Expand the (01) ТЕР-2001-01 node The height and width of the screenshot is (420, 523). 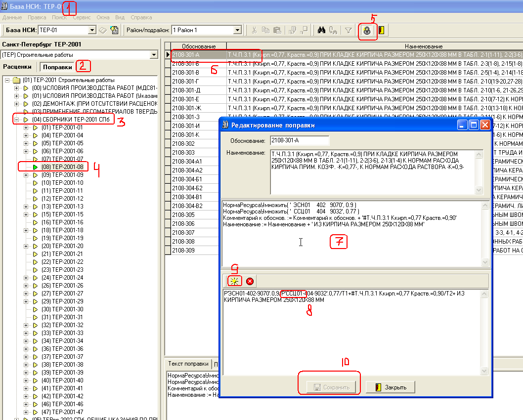(x=26, y=127)
